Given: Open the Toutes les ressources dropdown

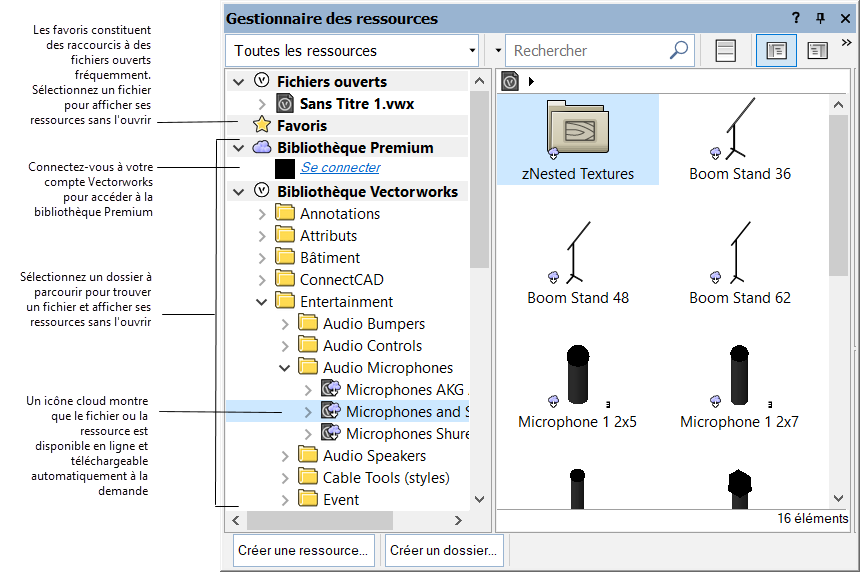Looking at the screenshot, I should pyautogui.click(x=353, y=50).
